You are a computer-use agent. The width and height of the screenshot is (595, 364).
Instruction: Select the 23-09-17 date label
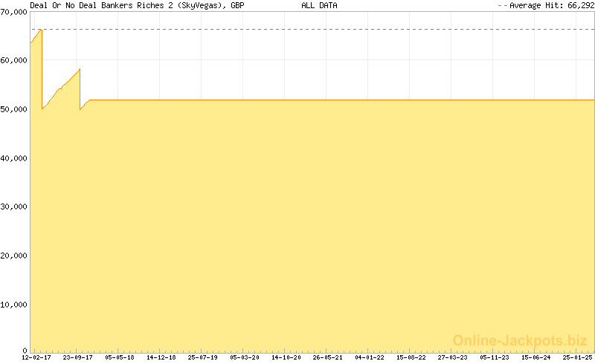coord(78,357)
